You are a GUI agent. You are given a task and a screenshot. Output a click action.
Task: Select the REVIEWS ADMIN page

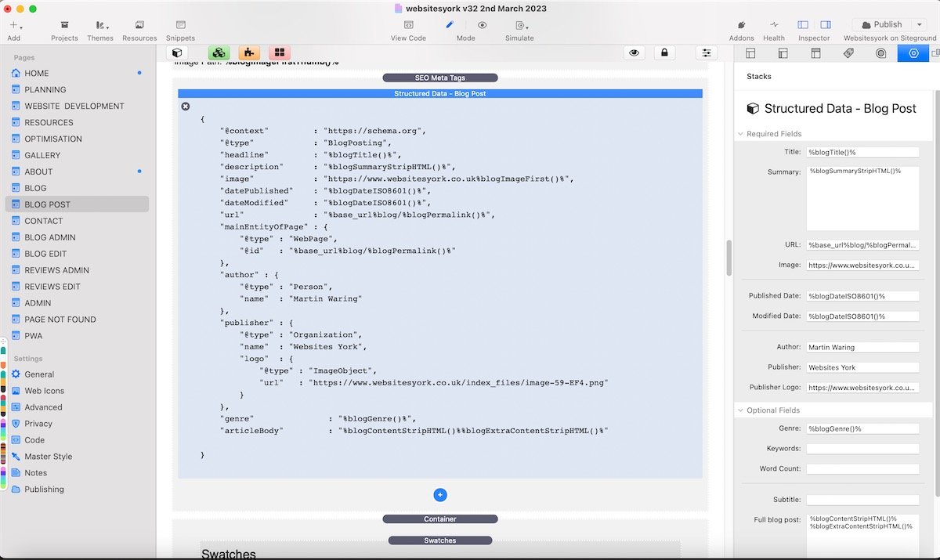coord(77,270)
